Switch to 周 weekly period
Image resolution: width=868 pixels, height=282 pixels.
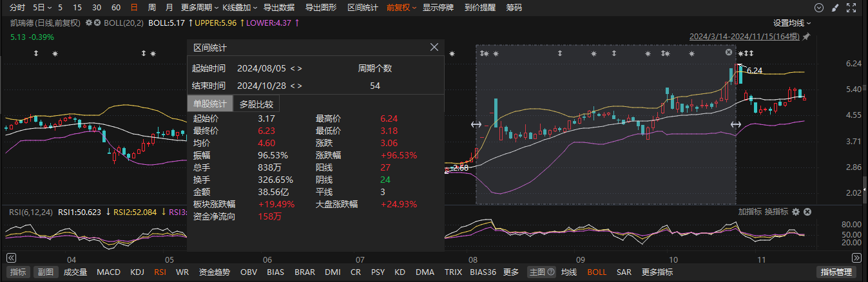click(x=151, y=8)
